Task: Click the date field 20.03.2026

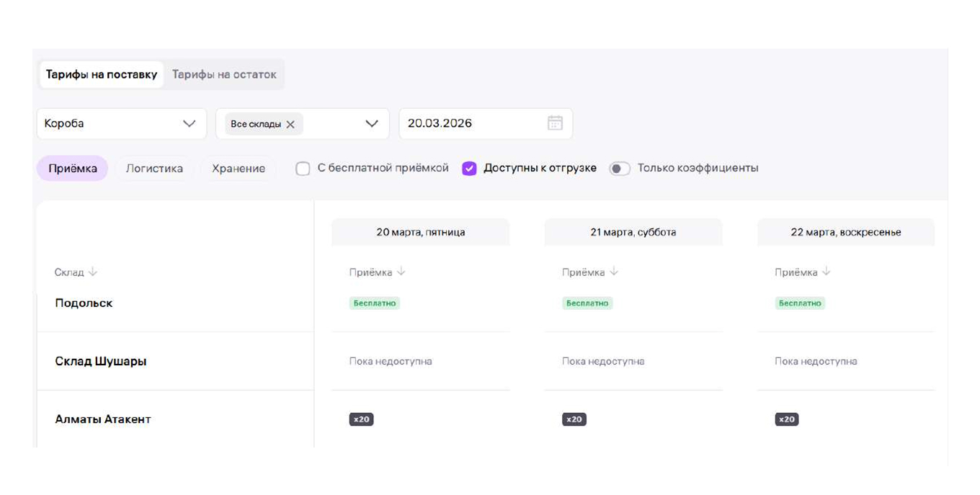Action: tap(486, 123)
